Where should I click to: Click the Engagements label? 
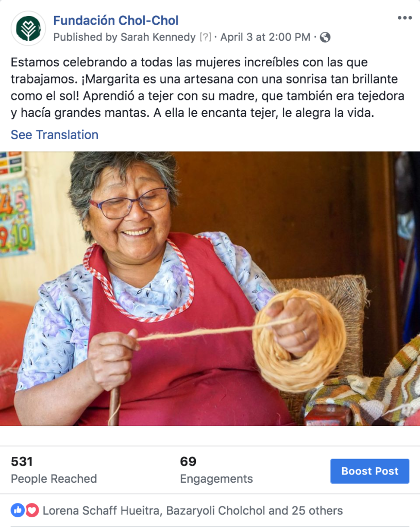(x=216, y=479)
